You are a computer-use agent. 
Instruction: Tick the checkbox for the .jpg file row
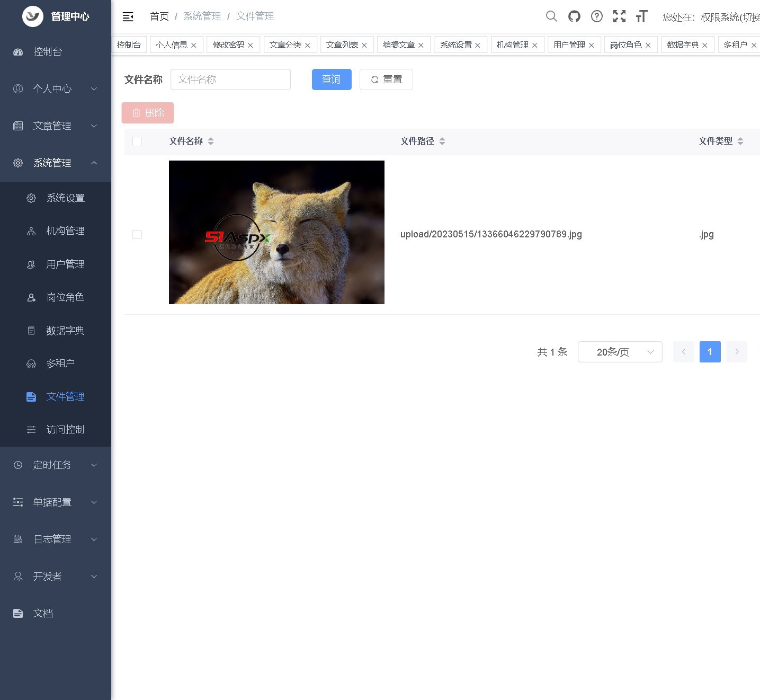137,235
